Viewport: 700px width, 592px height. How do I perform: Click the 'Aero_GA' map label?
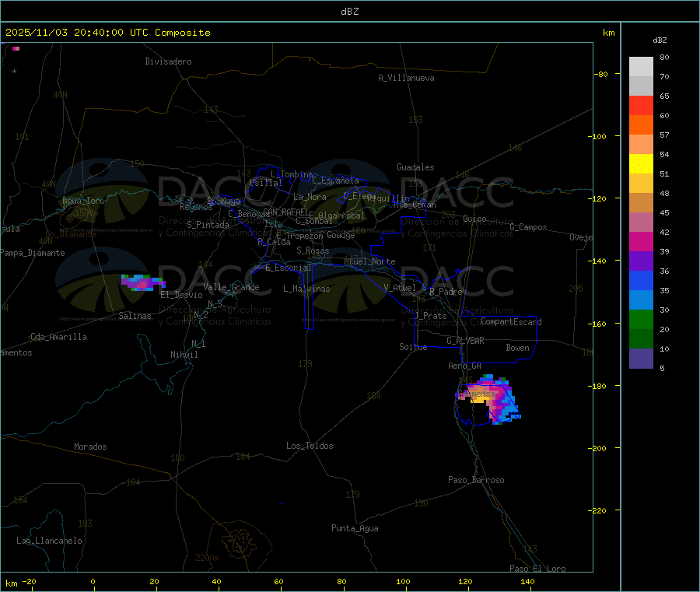[465, 366]
